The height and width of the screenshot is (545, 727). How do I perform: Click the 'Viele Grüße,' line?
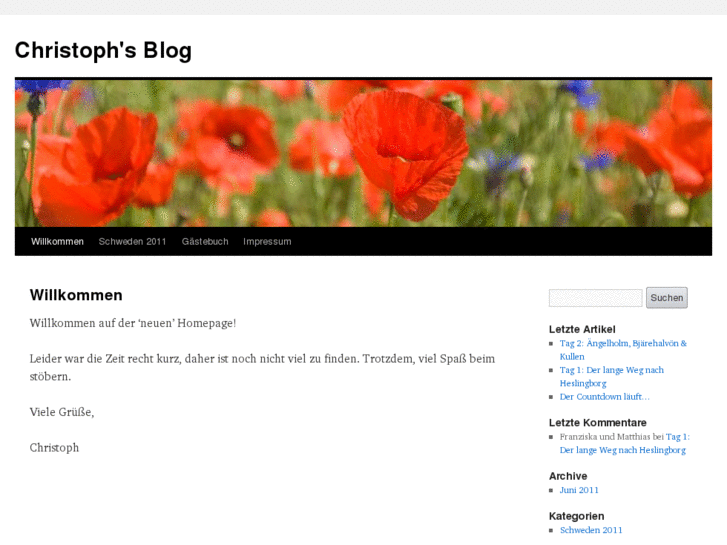(62, 412)
